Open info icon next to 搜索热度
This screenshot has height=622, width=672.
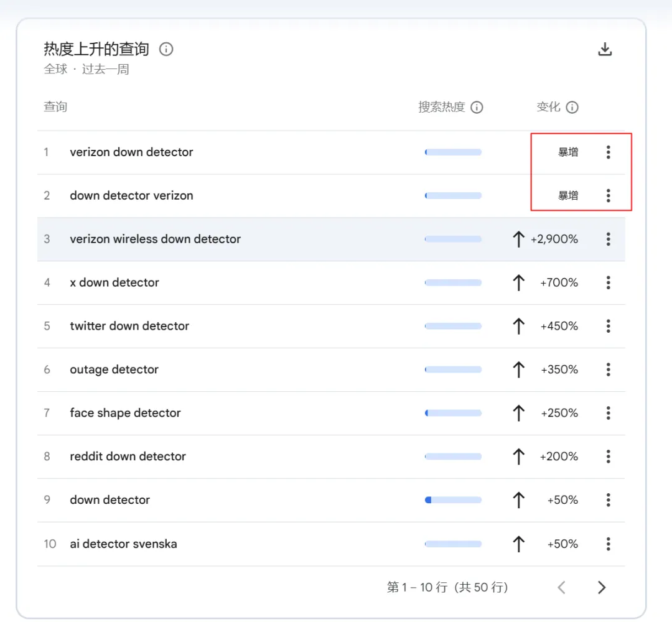477,107
